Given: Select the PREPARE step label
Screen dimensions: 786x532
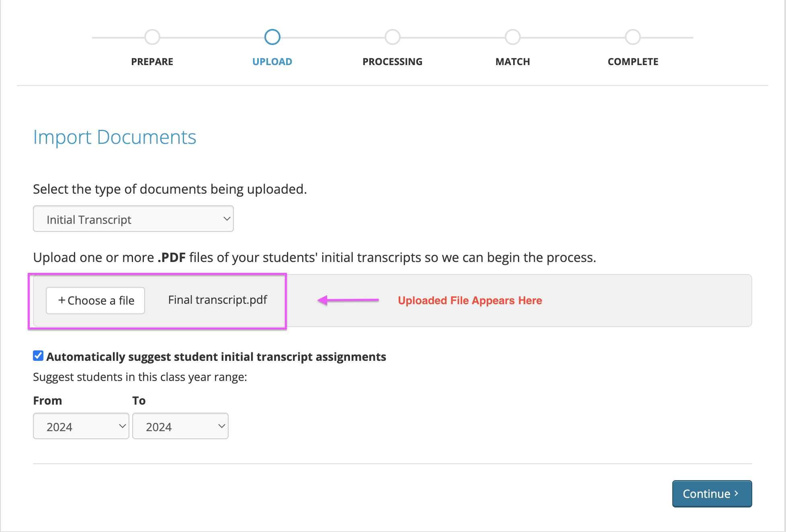Looking at the screenshot, I should point(152,61).
